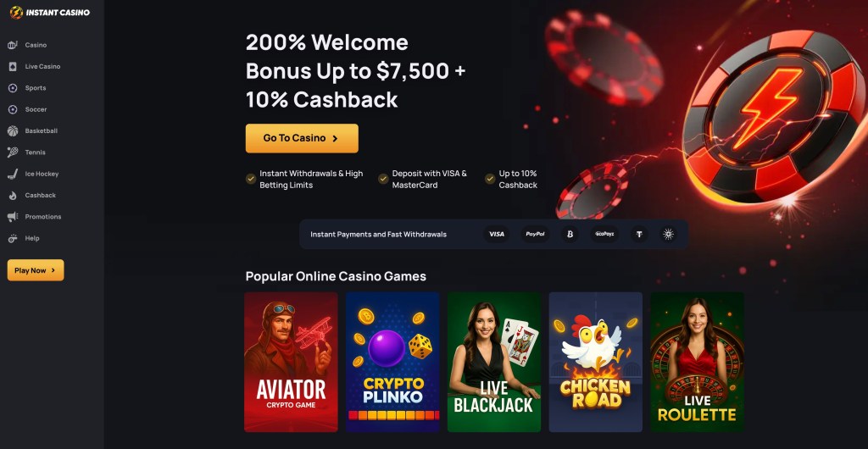
Task: Open the Cashback flame icon
Action: tap(12, 195)
